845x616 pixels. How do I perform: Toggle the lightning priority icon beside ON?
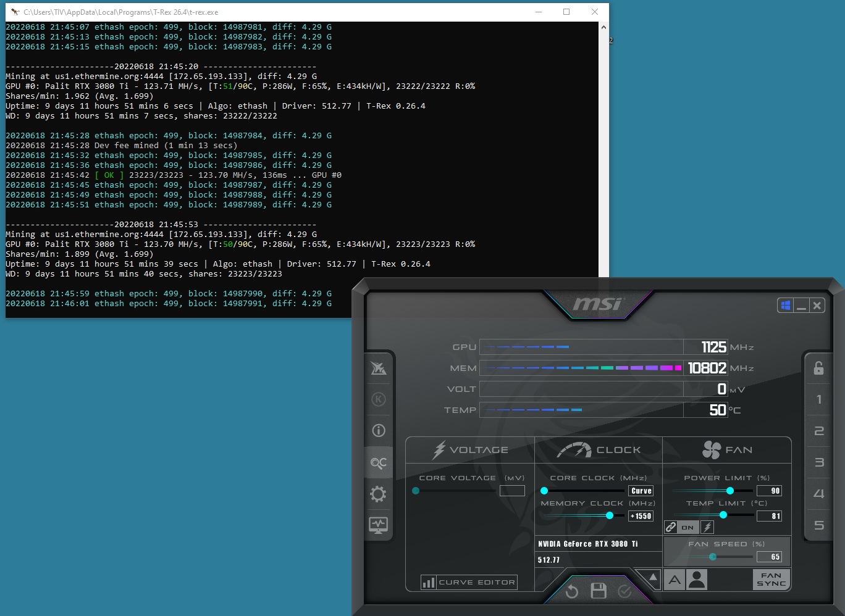point(707,527)
